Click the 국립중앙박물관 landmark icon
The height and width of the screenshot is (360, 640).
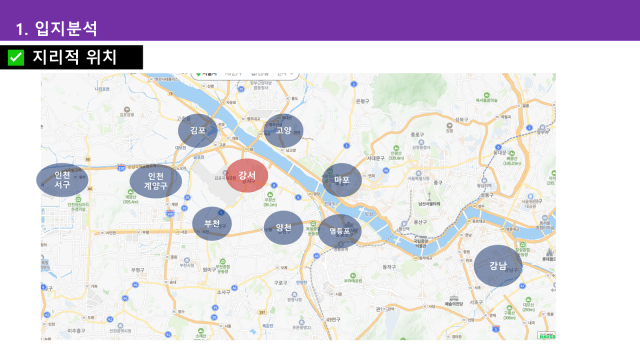coord(420,238)
